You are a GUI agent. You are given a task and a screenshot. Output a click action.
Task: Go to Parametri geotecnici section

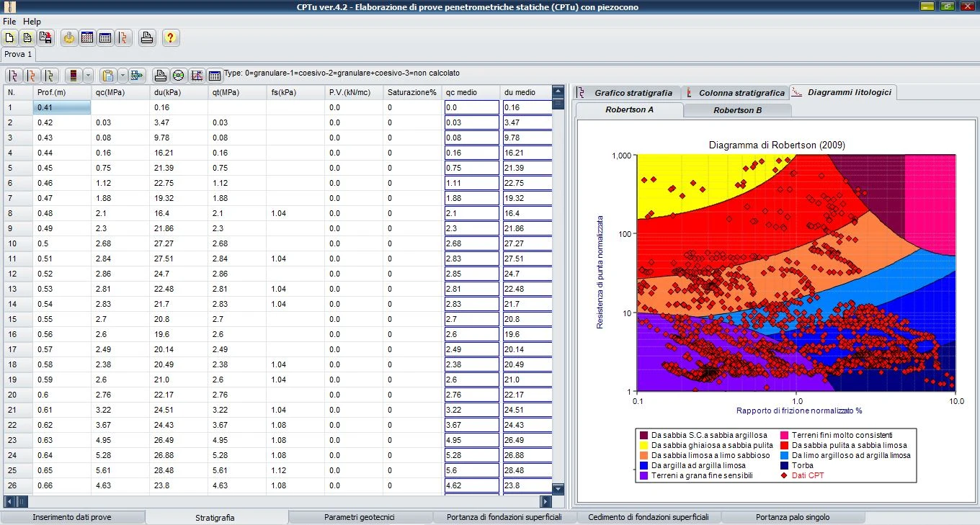pos(360,517)
